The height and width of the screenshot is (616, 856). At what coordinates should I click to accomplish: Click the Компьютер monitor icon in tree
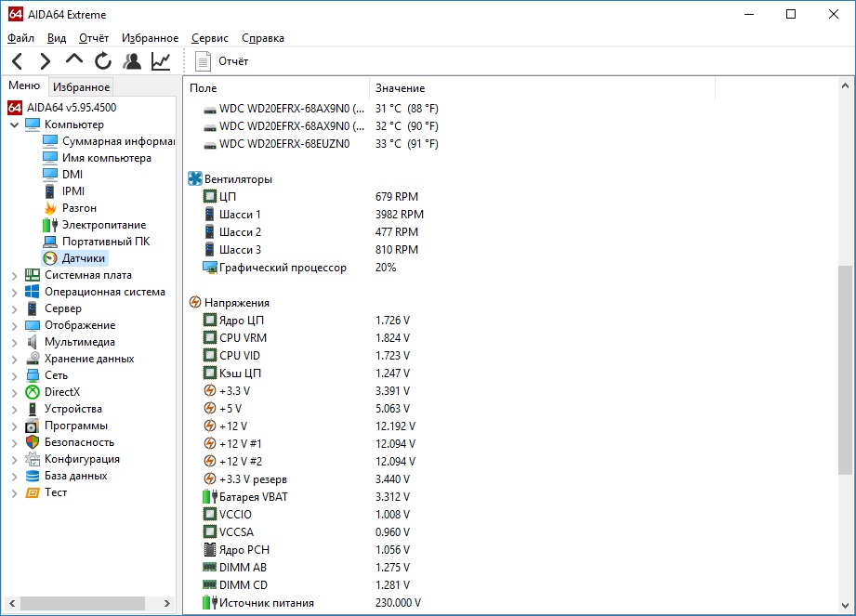click(x=33, y=125)
